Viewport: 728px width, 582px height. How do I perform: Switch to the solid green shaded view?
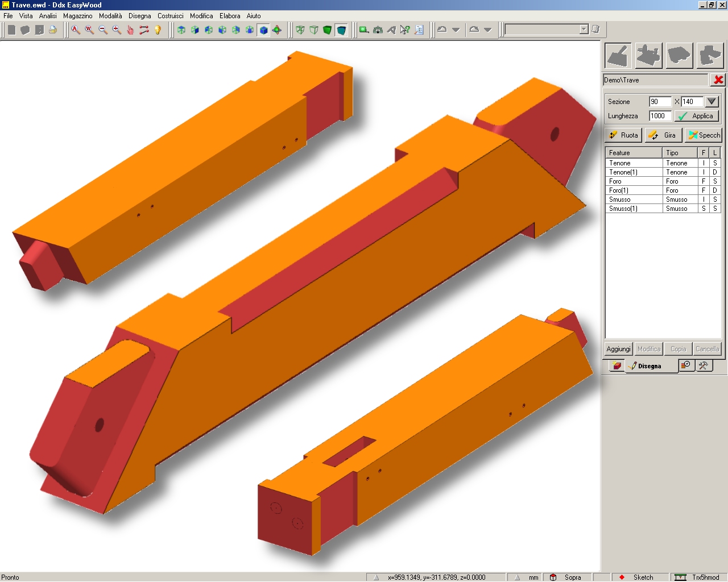click(x=327, y=30)
